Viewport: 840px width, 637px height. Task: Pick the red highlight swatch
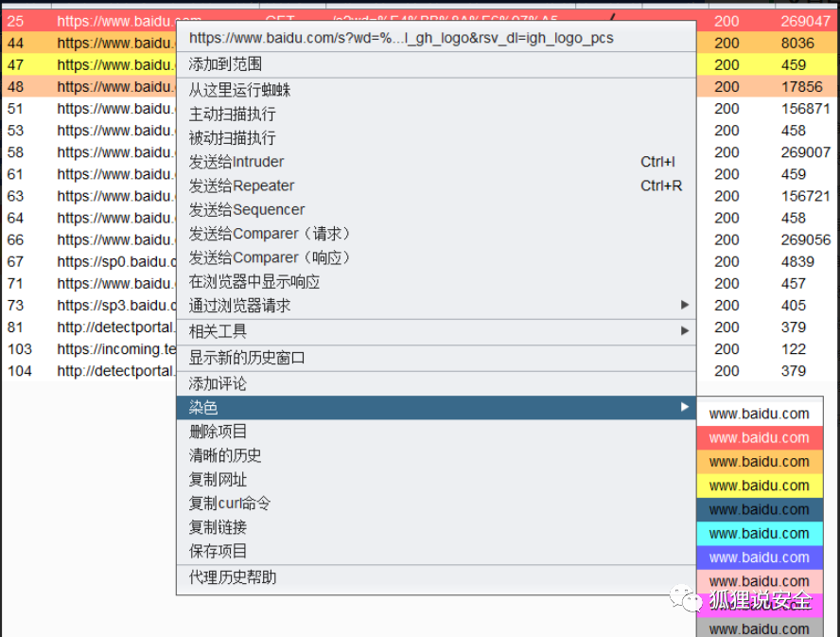tap(760, 437)
